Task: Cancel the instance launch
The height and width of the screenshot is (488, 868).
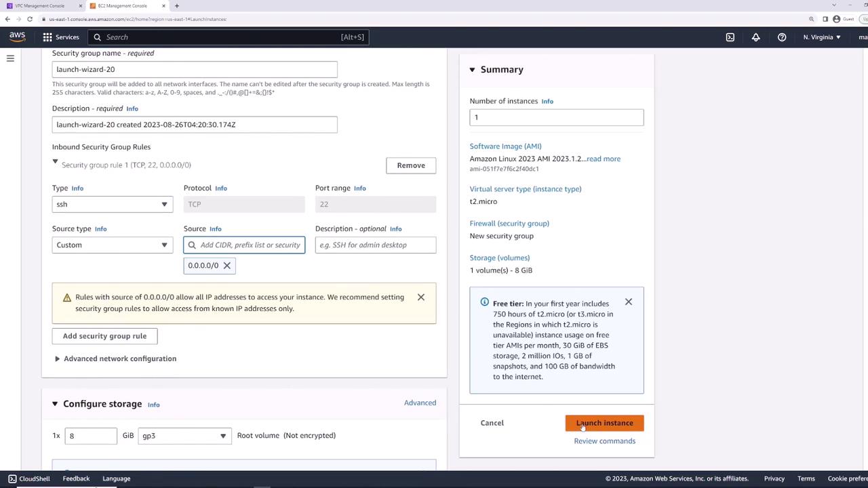Action: (492, 423)
